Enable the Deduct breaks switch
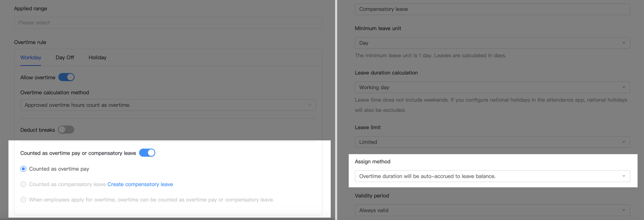This screenshot has width=644, height=220. (x=66, y=130)
